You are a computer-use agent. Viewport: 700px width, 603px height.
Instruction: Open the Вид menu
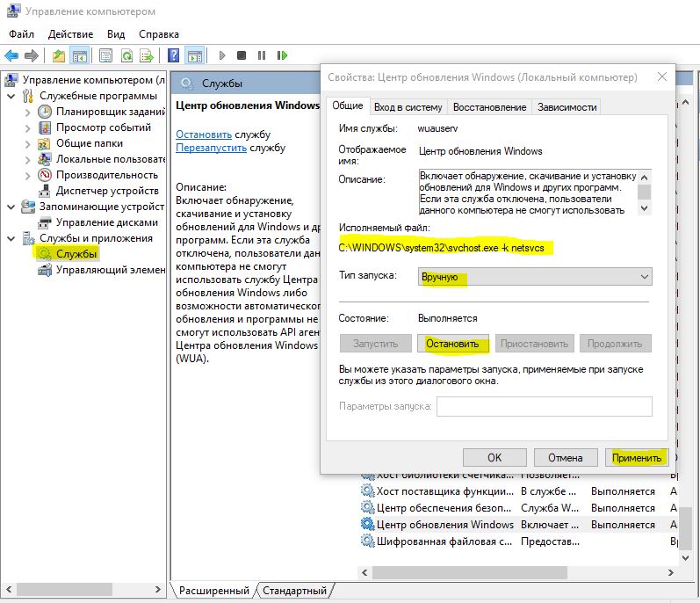coord(116,34)
